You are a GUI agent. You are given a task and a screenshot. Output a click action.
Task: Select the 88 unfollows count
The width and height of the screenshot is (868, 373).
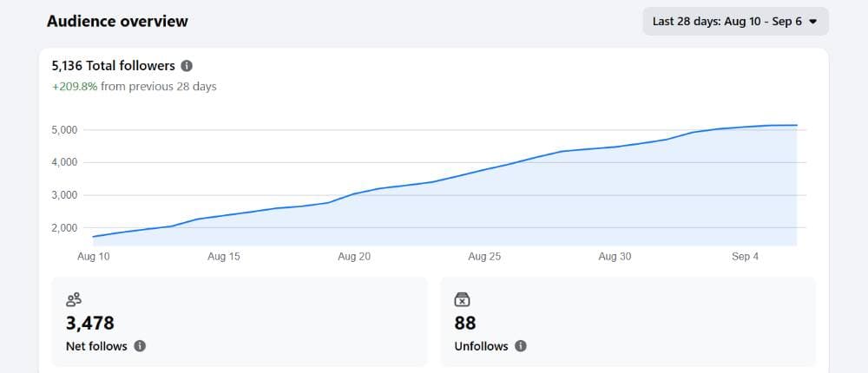465,323
